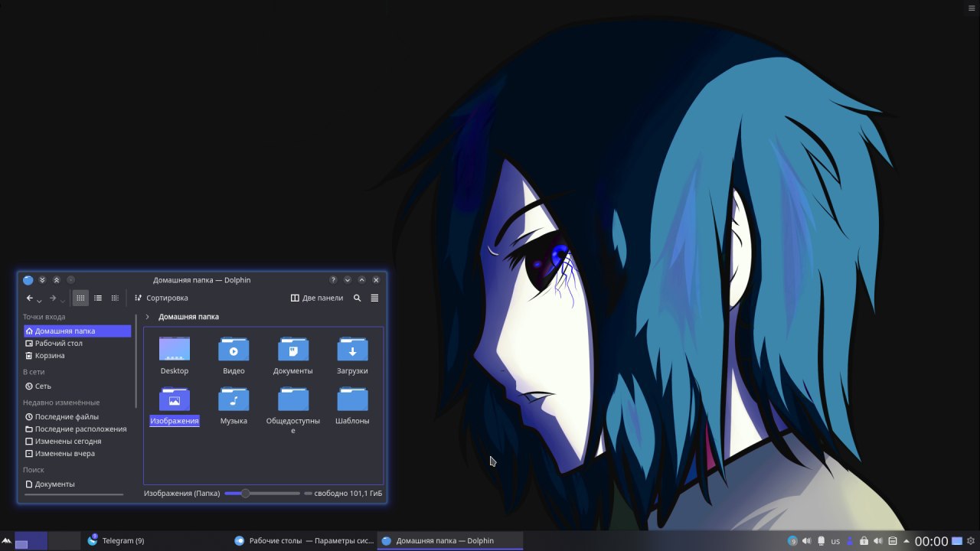Open first volume speaker tray icon
Screen dimensions: 980x551
pos(806,541)
